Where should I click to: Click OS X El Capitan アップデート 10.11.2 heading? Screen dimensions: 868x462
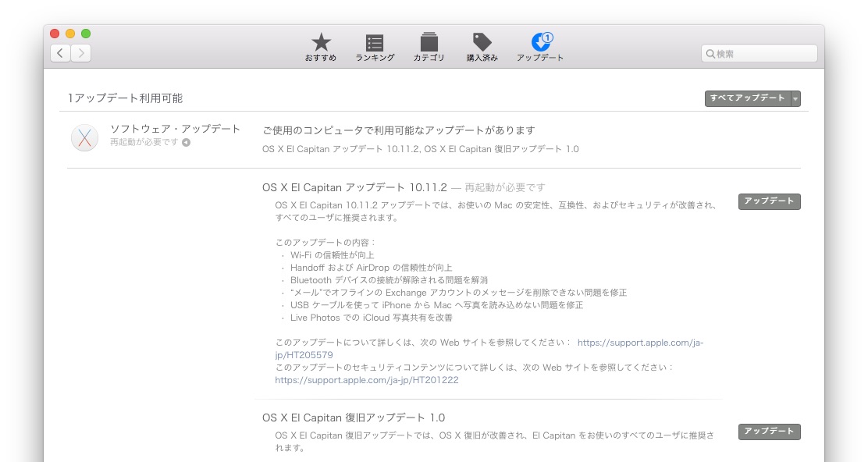(x=354, y=187)
